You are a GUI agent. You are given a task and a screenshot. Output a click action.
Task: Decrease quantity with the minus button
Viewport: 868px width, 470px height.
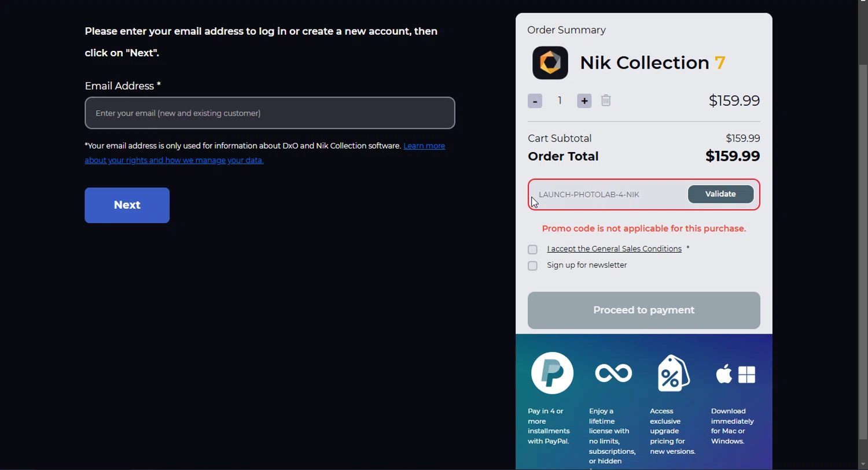click(x=535, y=101)
